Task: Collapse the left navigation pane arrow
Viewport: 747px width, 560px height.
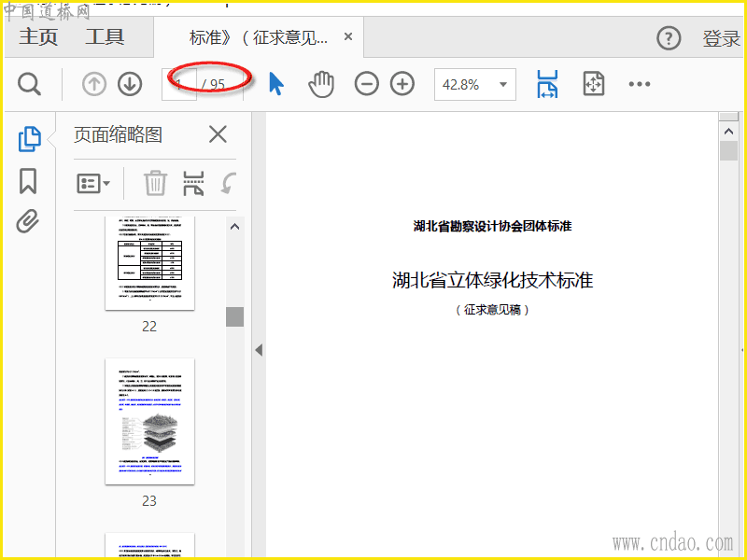Action: tap(259, 351)
